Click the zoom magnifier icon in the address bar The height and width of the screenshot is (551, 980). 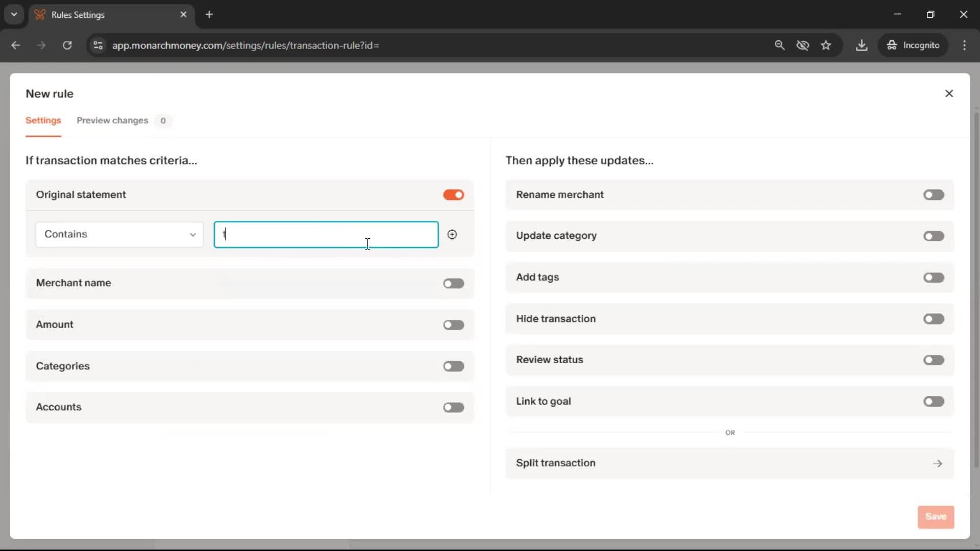pos(779,45)
